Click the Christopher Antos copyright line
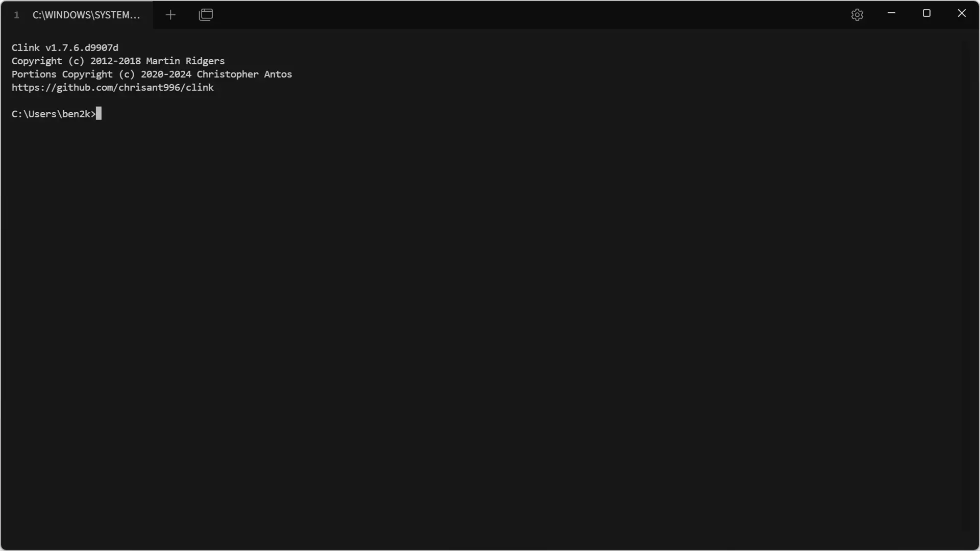Screen dimensions: 980x551 point(152,74)
